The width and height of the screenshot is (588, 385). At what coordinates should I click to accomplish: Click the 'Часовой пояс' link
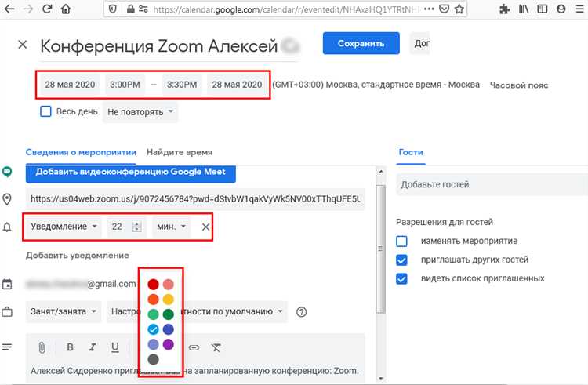[519, 85]
